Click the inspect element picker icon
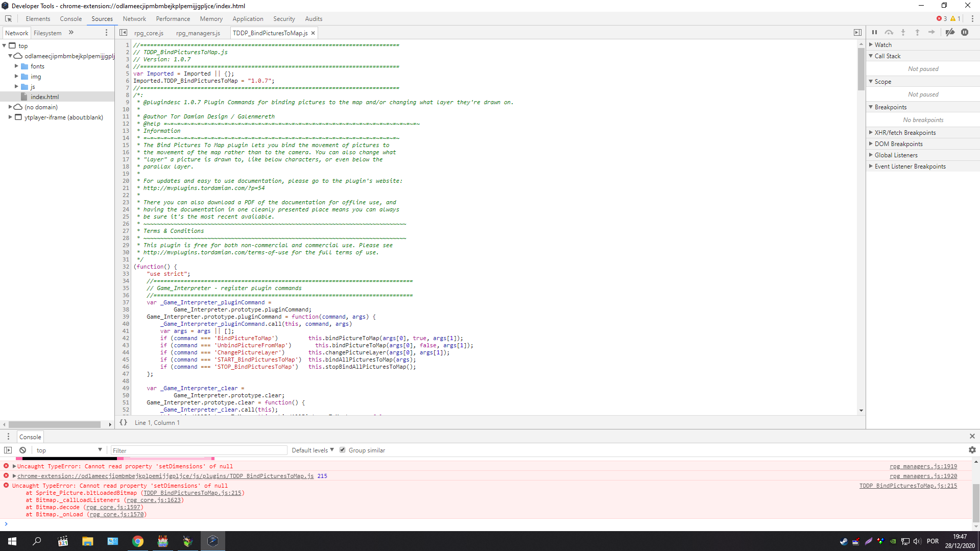980x551 pixels. [9, 19]
